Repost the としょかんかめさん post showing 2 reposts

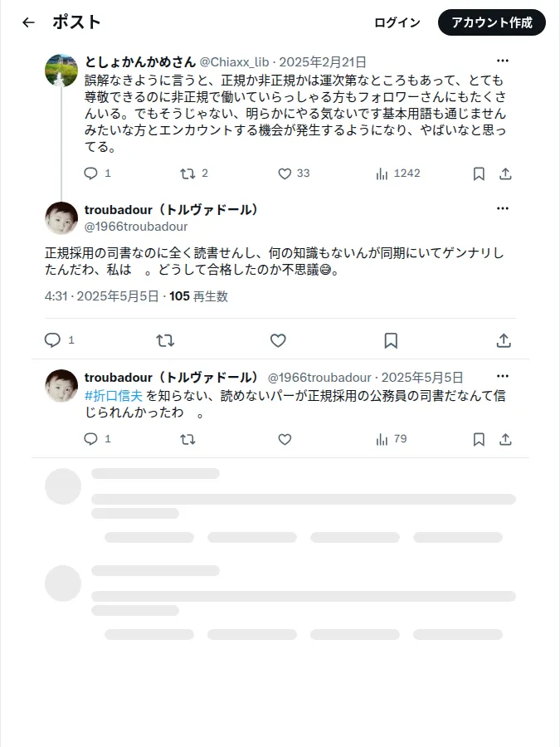(187, 173)
